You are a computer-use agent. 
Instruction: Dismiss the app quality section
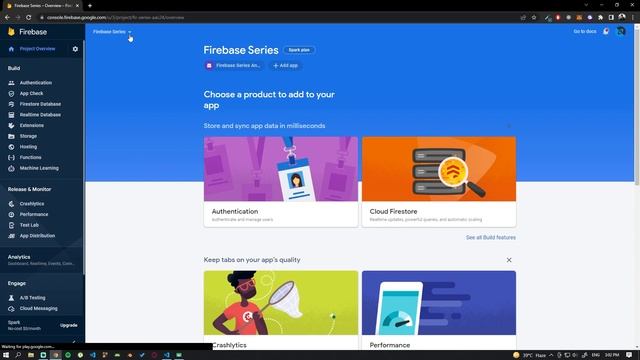pyautogui.click(x=509, y=260)
